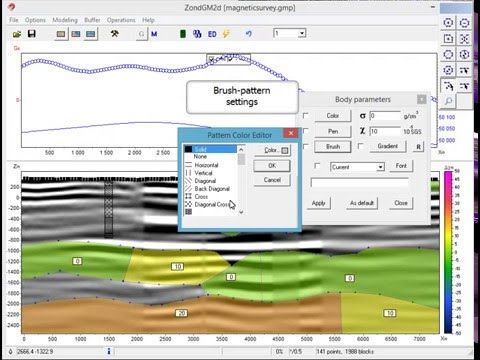The height and width of the screenshot is (360, 480).
Task: Select the polygon tool with minus sign
Action: pos(464,23)
